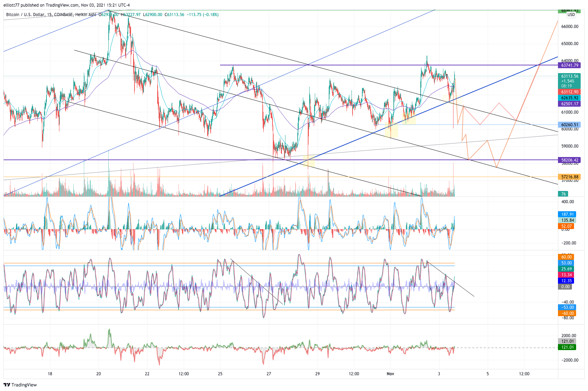Click date label 27 on time axis
This screenshot has height=391, width=588.
(269, 374)
